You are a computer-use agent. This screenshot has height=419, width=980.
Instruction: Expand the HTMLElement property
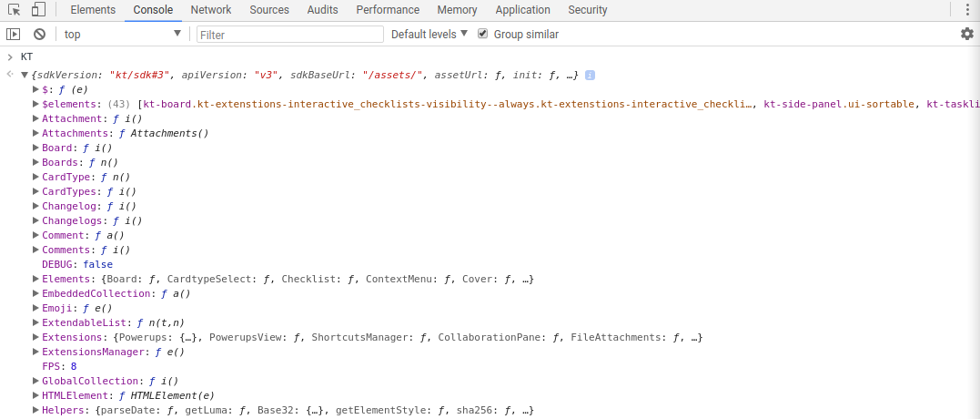(36, 396)
